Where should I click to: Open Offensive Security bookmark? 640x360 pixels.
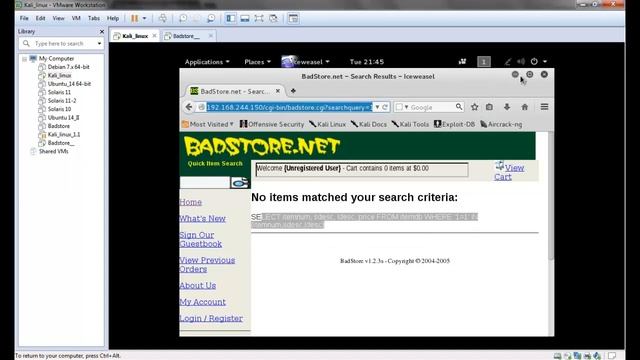pyautogui.click(x=272, y=124)
